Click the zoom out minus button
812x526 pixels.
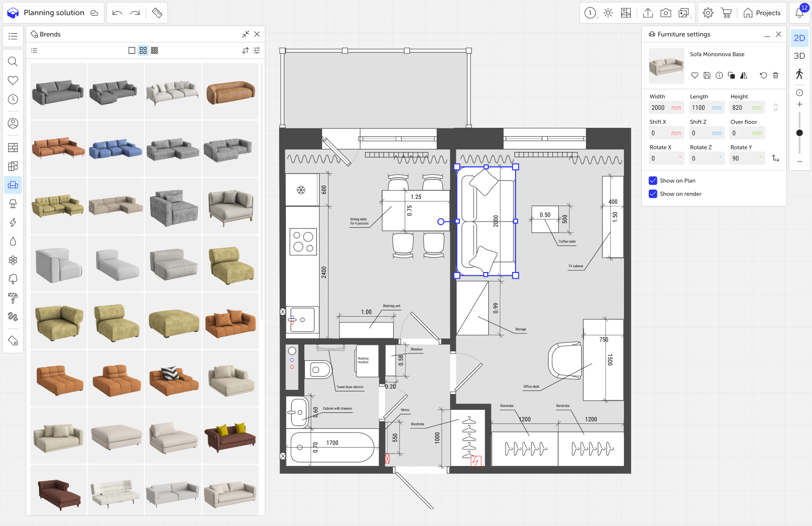(799, 161)
